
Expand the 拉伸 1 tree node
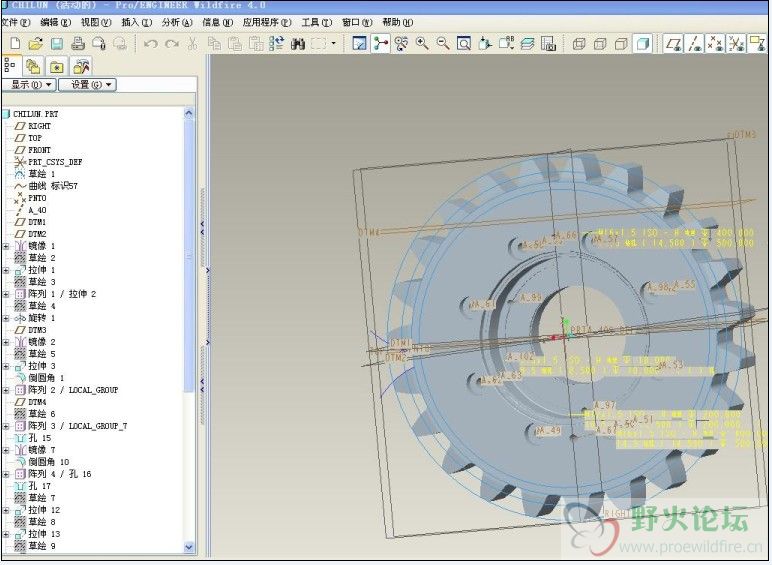[x=6, y=270]
